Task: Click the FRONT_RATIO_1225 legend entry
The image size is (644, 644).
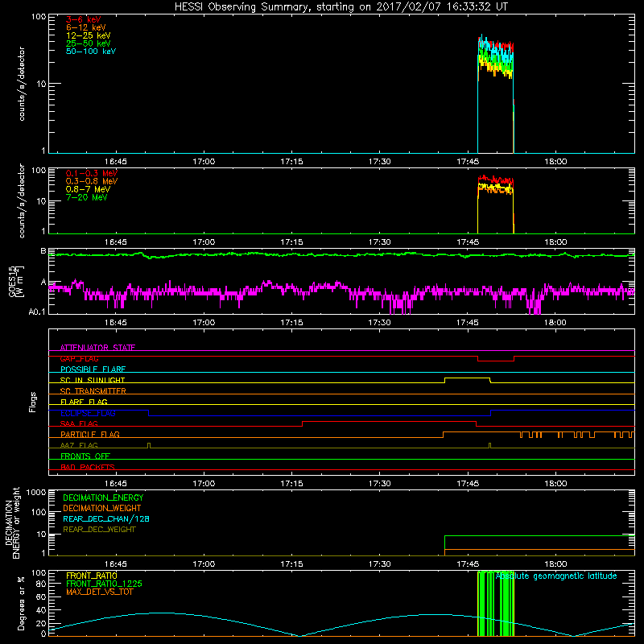Action: coord(104,584)
